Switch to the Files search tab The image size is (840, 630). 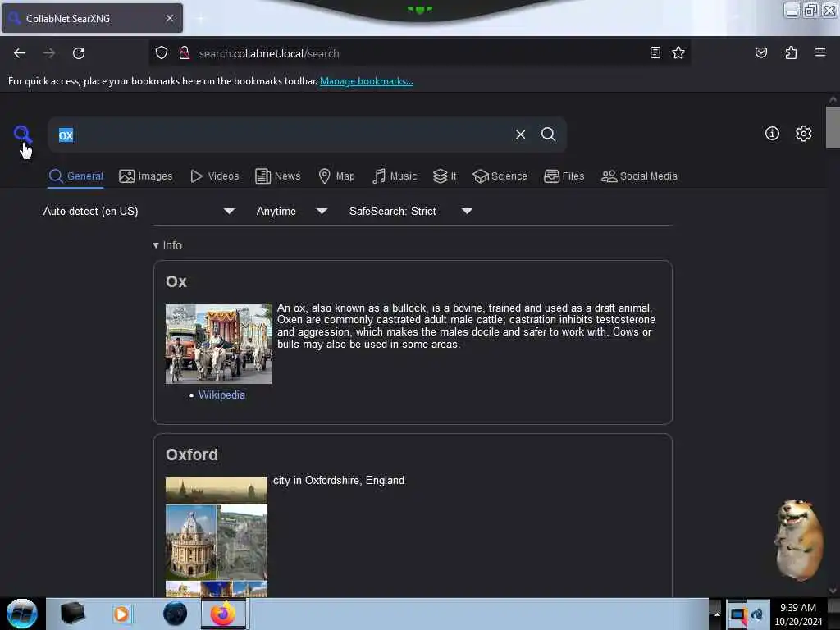click(564, 176)
